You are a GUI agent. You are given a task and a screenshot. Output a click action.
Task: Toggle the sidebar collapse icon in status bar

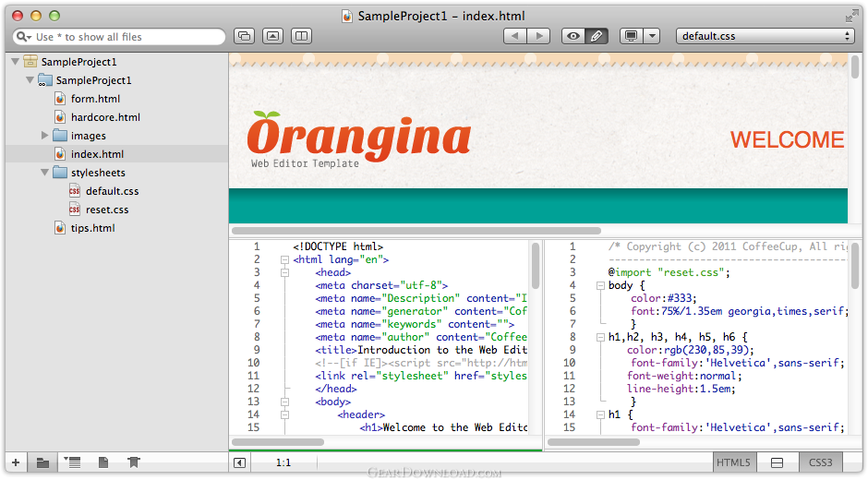coord(240,462)
